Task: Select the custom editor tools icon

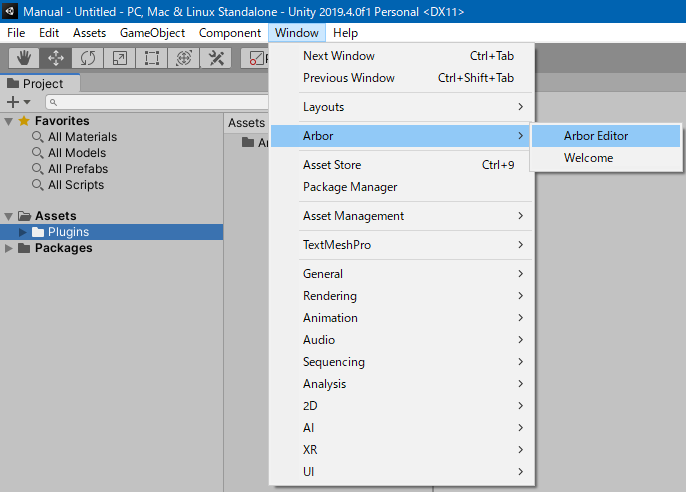Action: point(216,58)
